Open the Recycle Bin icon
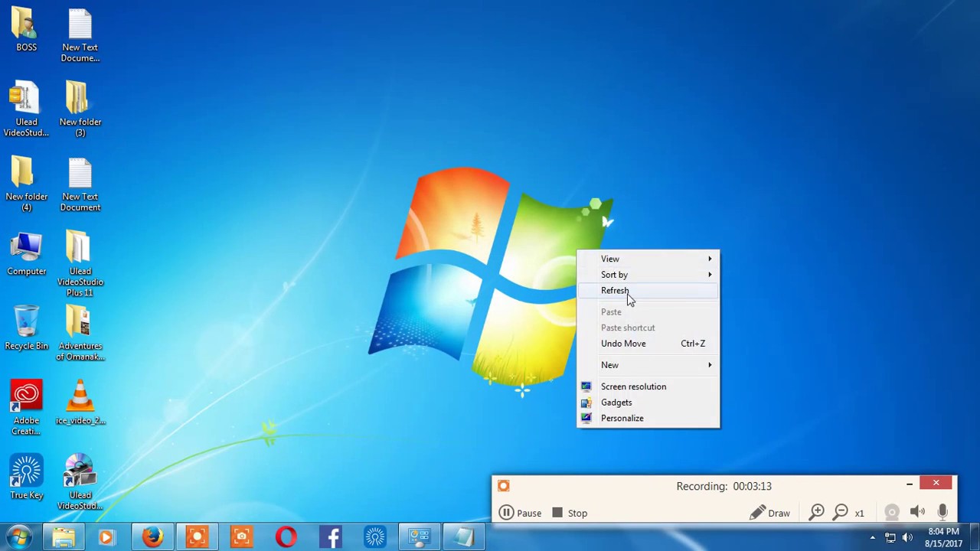The height and width of the screenshot is (551, 980). tap(26, 328)
